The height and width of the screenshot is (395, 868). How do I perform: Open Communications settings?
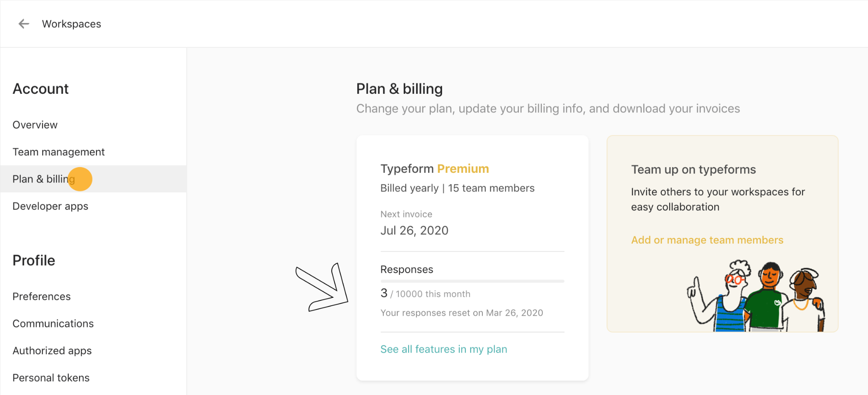click(53, 323)
